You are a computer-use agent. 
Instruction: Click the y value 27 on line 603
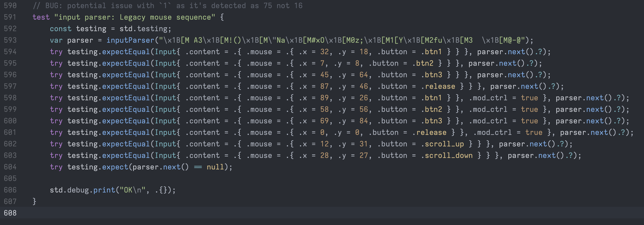coord(364,156)
